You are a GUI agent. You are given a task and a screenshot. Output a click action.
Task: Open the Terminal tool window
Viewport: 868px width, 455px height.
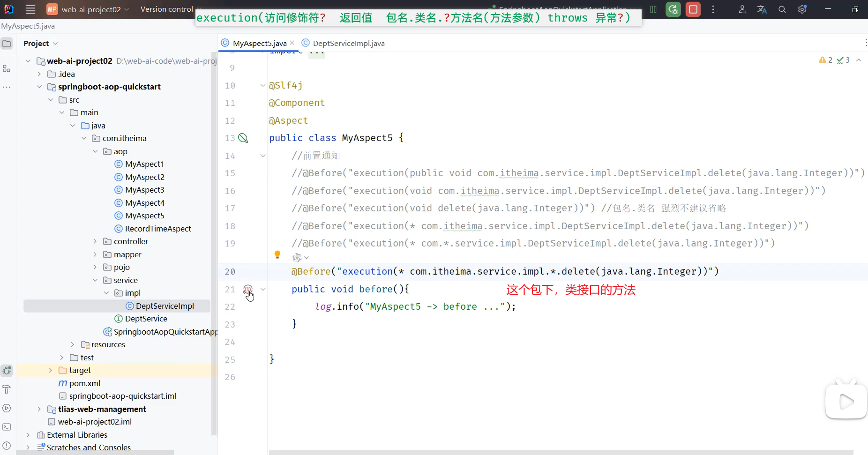(x=7, y=427)
